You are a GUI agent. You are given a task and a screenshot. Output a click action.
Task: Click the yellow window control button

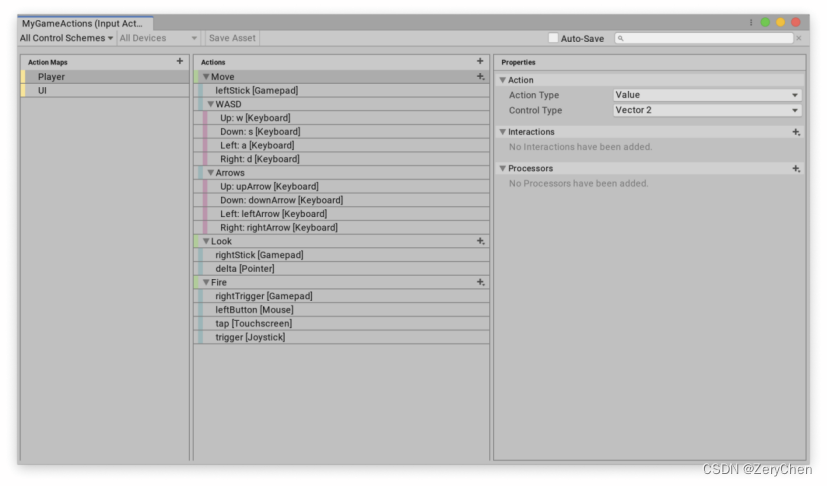coord(781,22)
